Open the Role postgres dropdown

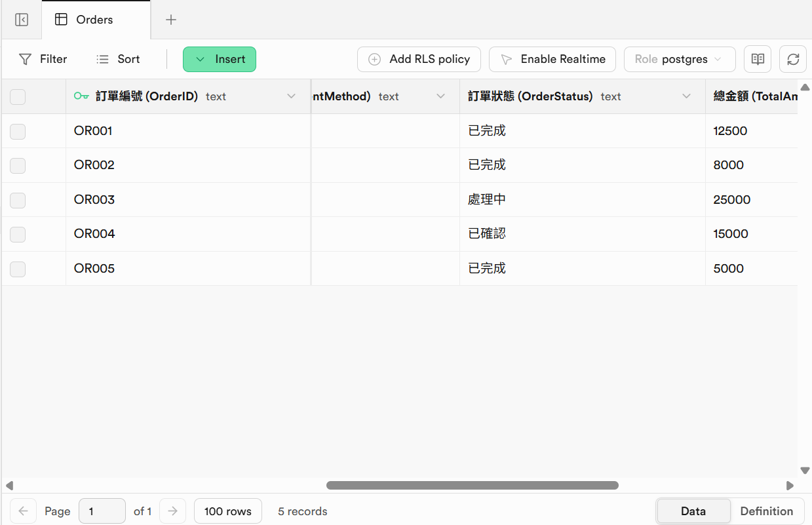(679, 59)
